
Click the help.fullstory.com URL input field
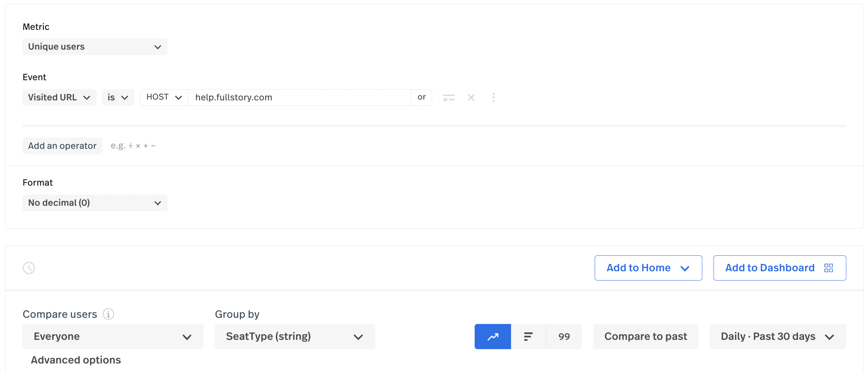pyautogui.click(x=299, y=98)
